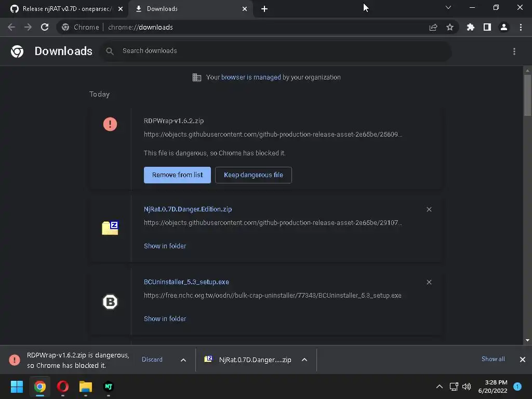Viewport: 532px width, 399px height.
Task: Expand options for NjRat shelf item
Action: 304,360
